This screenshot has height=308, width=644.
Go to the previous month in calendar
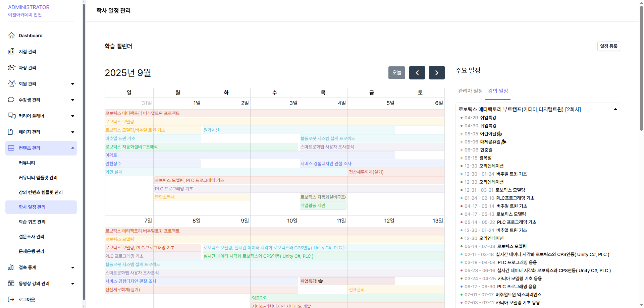(417, 73)
